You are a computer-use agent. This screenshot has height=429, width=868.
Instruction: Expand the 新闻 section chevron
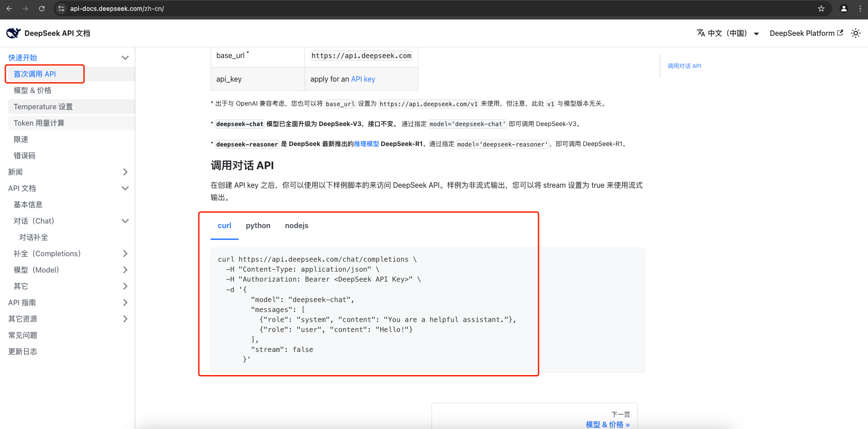125,172
